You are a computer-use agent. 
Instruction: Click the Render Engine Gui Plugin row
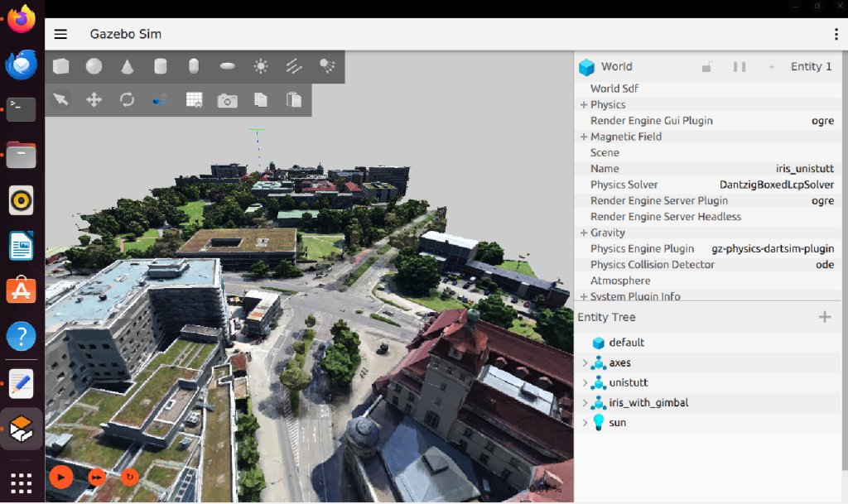pos(707,121)
